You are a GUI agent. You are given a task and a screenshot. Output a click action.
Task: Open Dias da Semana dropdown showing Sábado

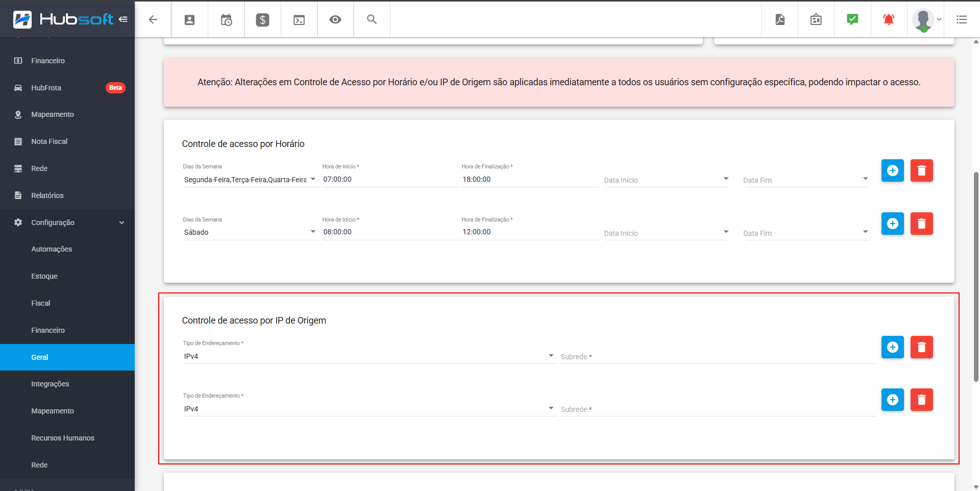(x=250, y=232)
